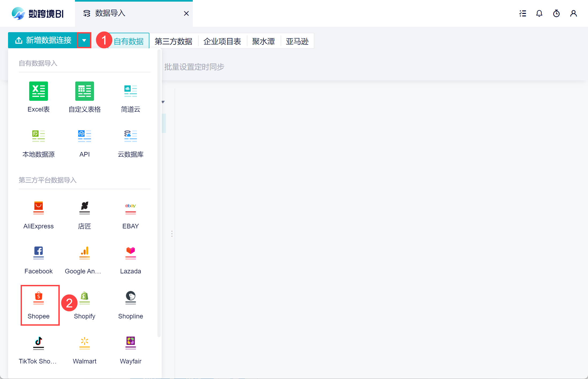Open the 聚水潭 tab
The width and height of the screenshot is (588, 379).
pos(263,41)
